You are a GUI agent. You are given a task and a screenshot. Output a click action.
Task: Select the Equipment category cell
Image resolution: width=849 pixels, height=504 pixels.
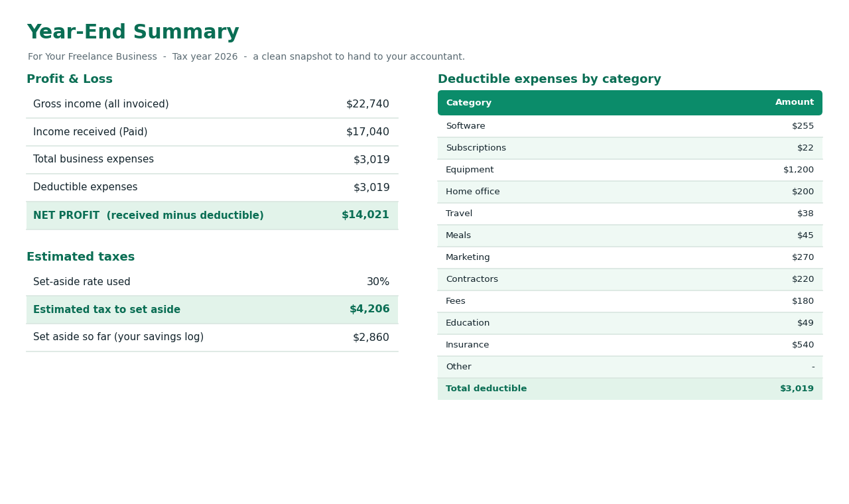pos(470,170)
